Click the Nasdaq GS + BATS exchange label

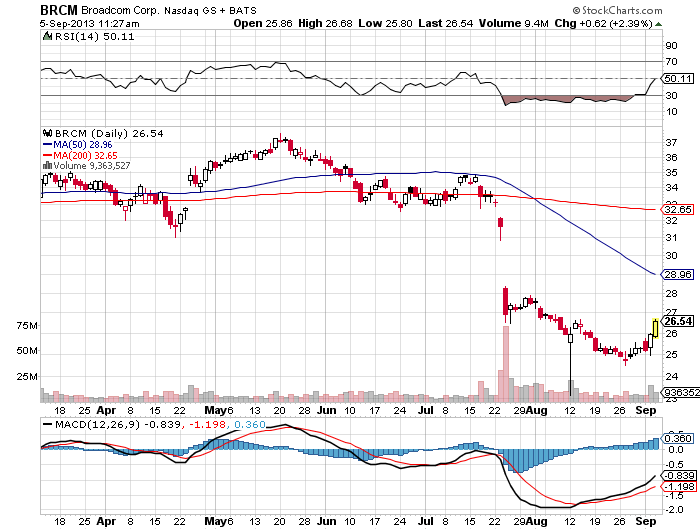point(210,11)
